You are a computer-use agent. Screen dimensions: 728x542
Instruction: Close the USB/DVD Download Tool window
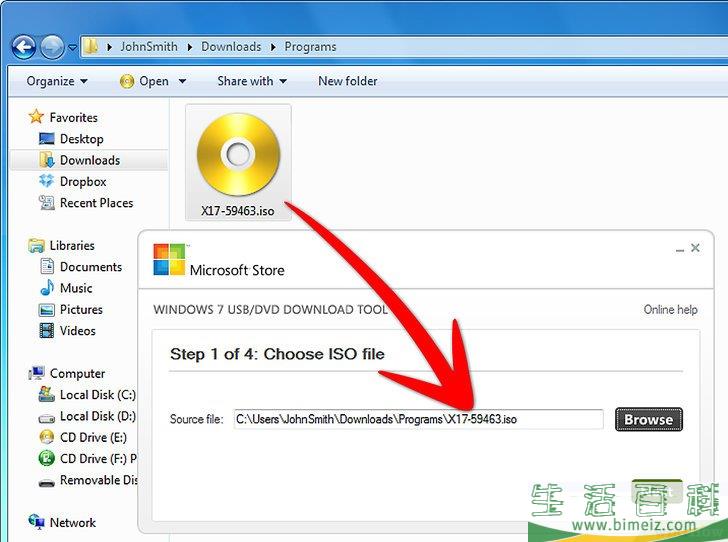695,248
